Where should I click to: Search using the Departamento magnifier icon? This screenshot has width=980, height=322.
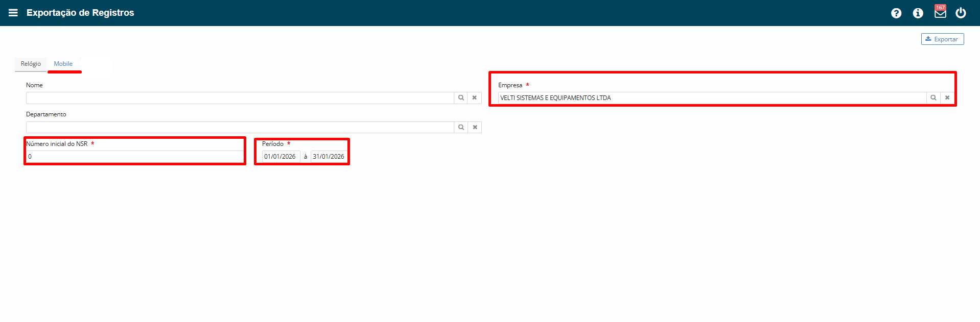tap(461, 127)
